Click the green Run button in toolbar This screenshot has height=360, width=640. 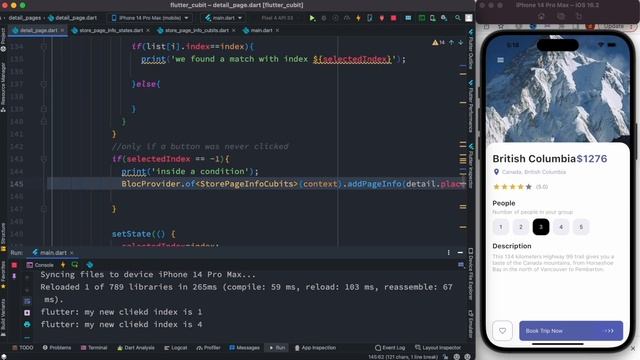coord(312,18)
